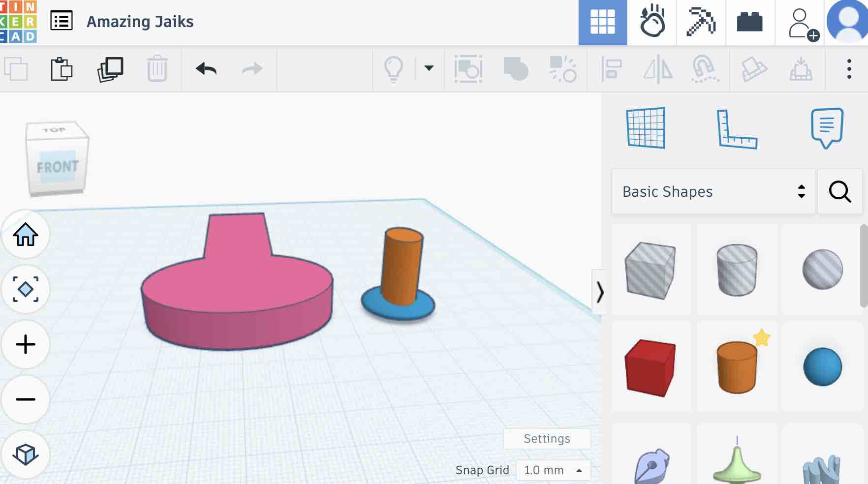Toggle show all lightbulb visibility
Viewport: 868px width, 484px height.
tap(394, 69)
